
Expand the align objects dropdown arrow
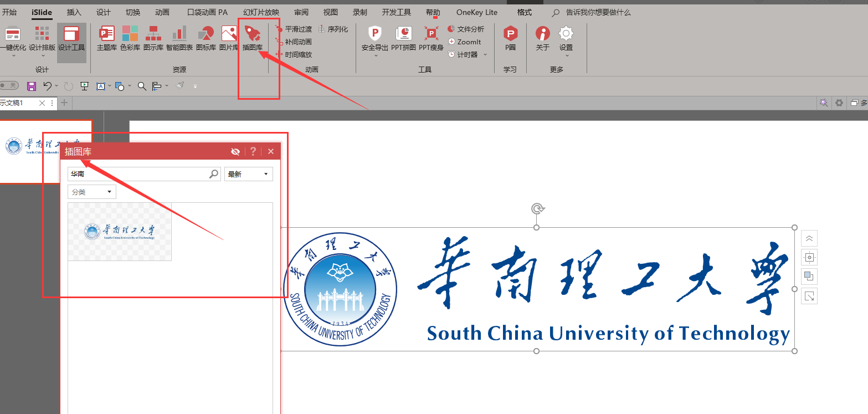(x=166, y=86)
